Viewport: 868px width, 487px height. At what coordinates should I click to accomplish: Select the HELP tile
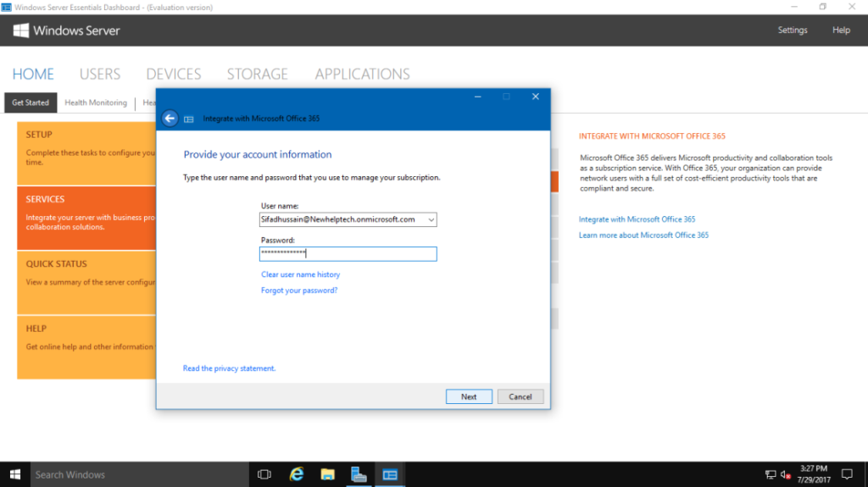tap(86, 347)
